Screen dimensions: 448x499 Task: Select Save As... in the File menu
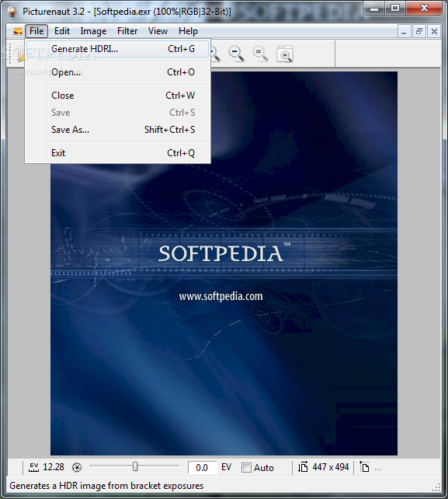point(118,130)
